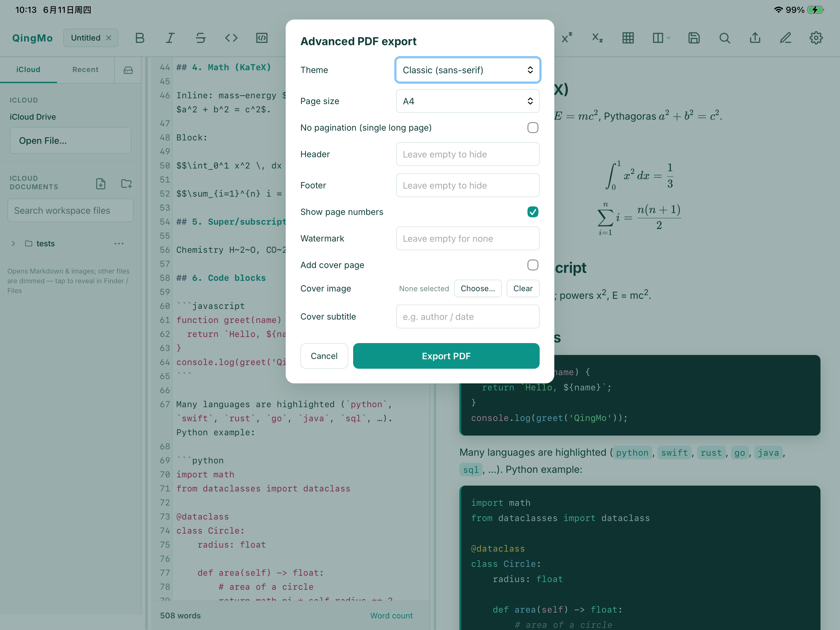Viewport: 840px width, 630px height.
Task: Focus the Cover subtitle field
Action: tap(468, 317)
